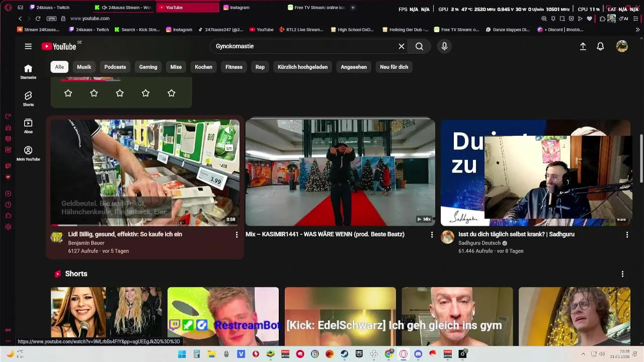644x362 pixels.
Task: Open the notifications bell
Action: tap(600, 46)
